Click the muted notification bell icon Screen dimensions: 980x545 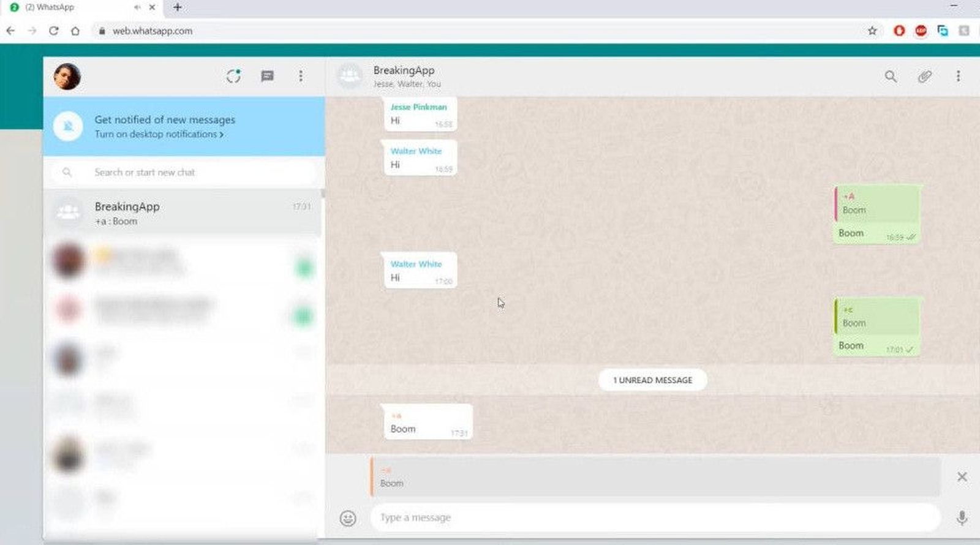[68, 127]
